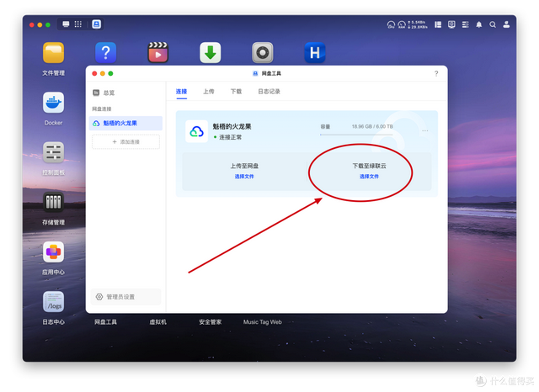
Task: Select the 魅梧的火龙果 connection in sidebar
Action: click(x=125, y=123)
